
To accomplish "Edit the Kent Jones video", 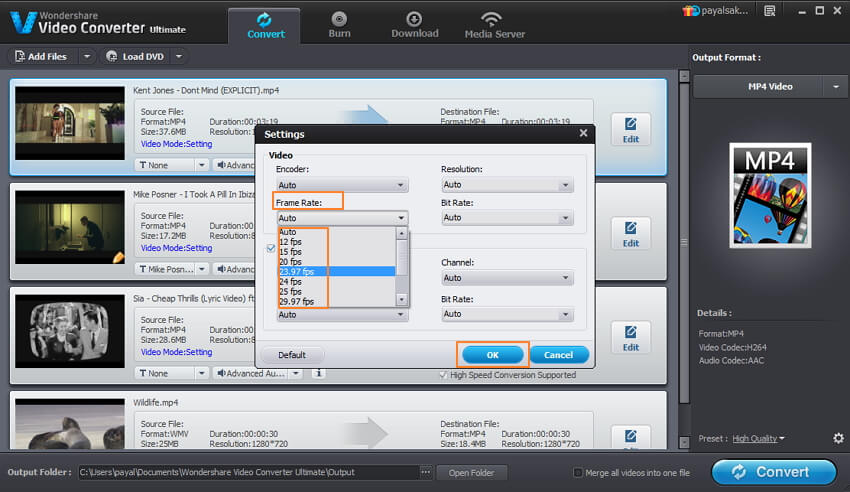I will [630, 130].
